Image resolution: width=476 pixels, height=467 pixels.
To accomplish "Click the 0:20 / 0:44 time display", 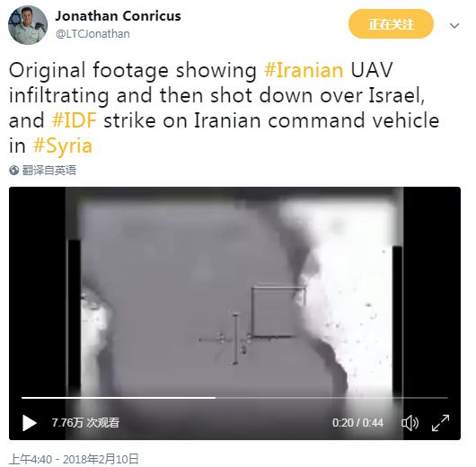I will coord(357,423).
